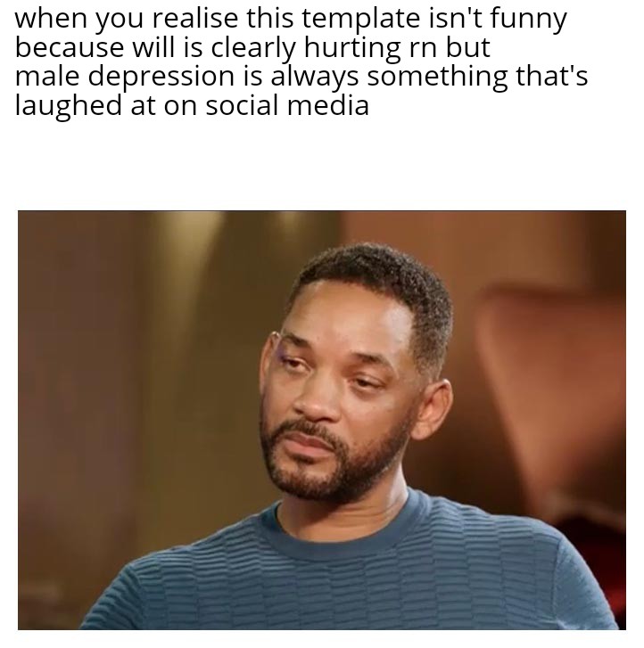Click the word "that's" ending third line
The width and height of the screenshot is (644, 648).
coord(552,76)
